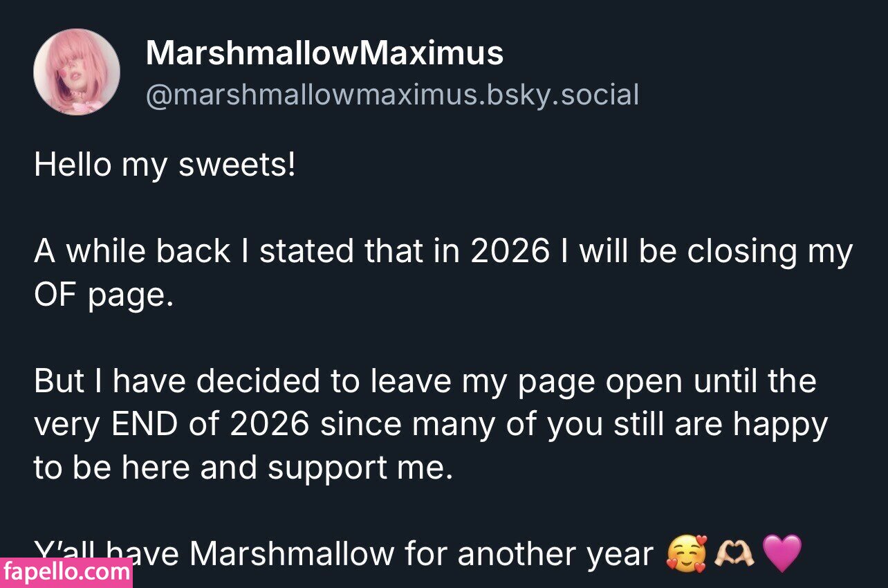The width and height of the screenshot is (888, 588).
Task: Click "2026" in the "A while back" sentence
Action: coord(510,251)
